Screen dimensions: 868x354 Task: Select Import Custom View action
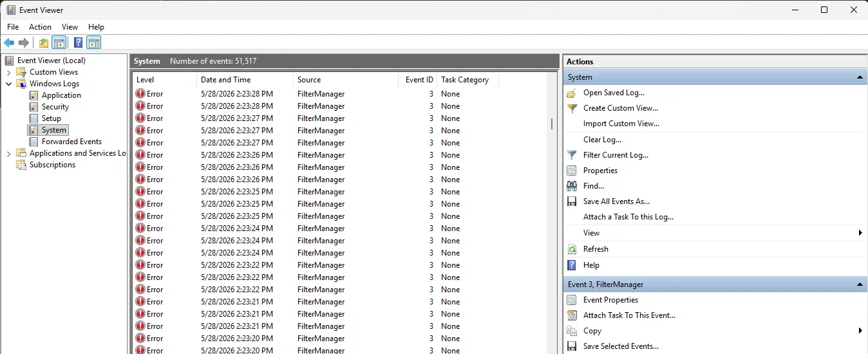click(621, 124)
